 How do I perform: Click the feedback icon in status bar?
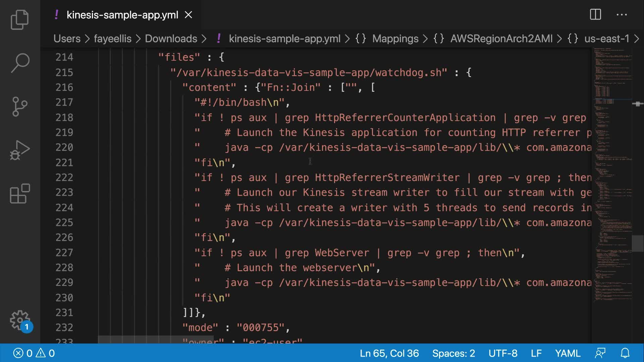coord(600,353)
